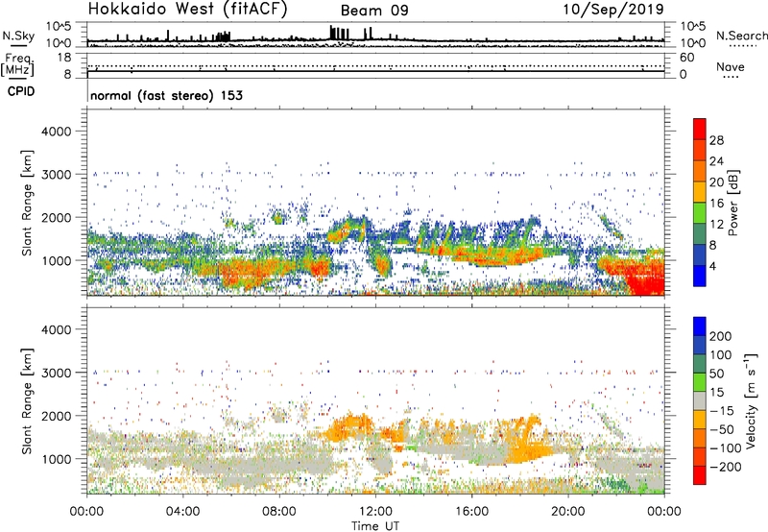Viewport: 768px width, 532px height.
Task: Click the date "10/Sep/2019"
Action: click(613, 9)
